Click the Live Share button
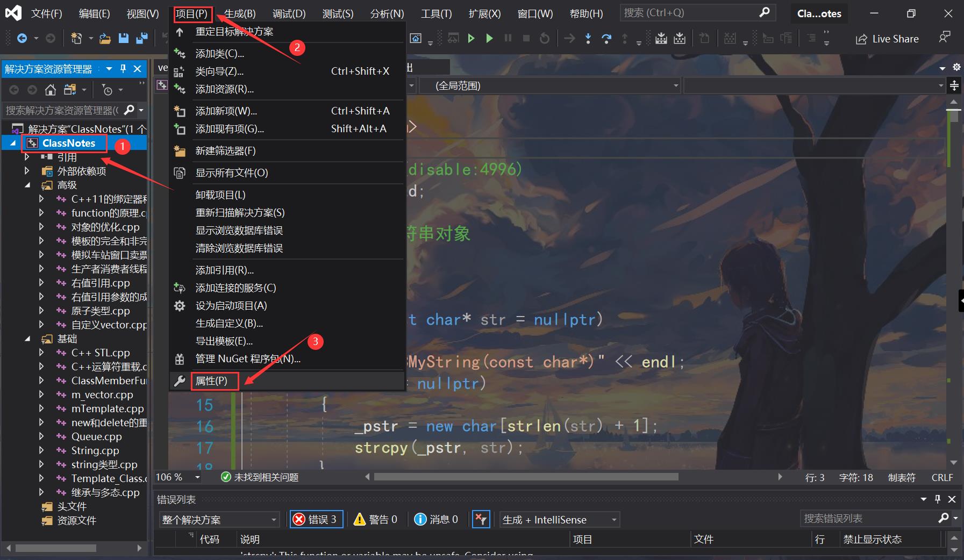This screenshot has width=964, height=560. pos(887,39)
